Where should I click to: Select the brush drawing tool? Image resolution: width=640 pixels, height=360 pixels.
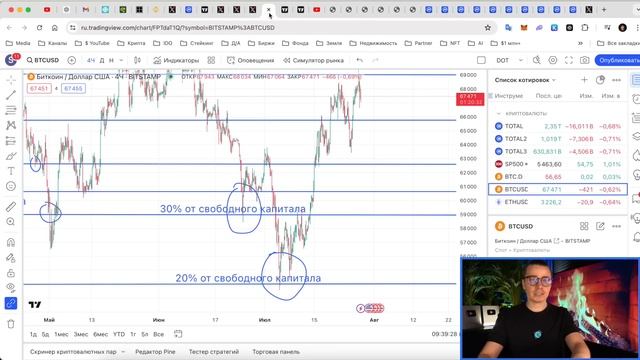click(11, 156)
